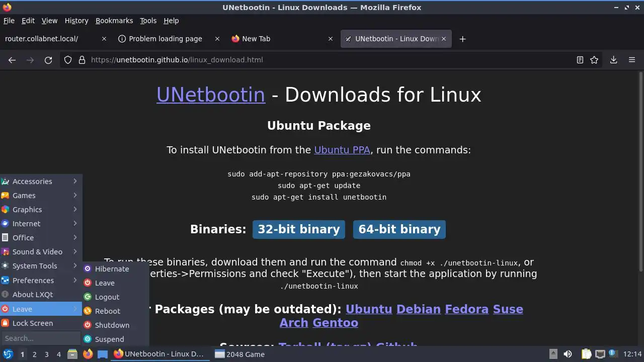Click the Hibernate icon in Leave submenu

point(88,269)
